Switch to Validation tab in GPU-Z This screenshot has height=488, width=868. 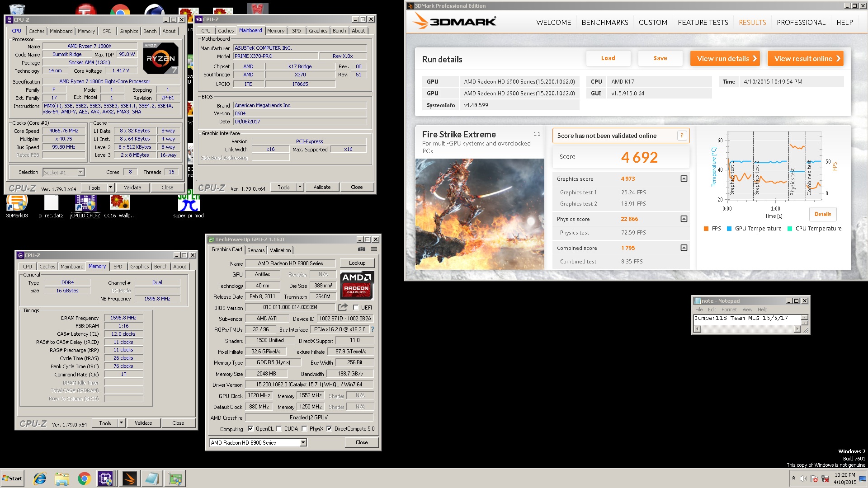[280, 250]
